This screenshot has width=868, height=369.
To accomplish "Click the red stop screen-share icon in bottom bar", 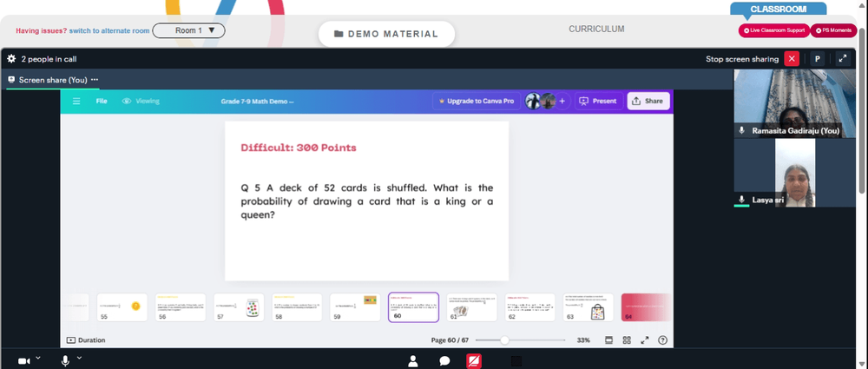I will click(x=474, y=361).
